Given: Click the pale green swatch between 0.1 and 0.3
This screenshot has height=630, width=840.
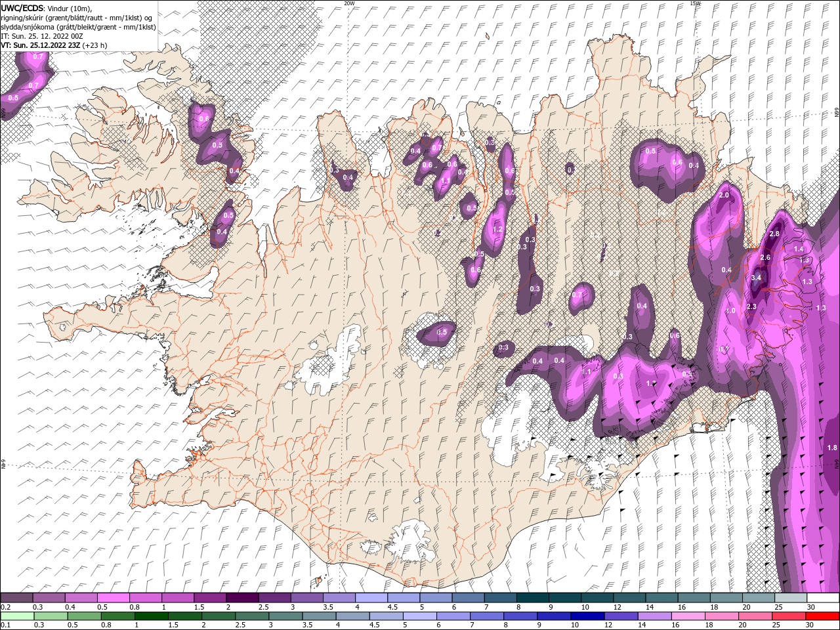Looking at the screenshot, I should point(17,616).
